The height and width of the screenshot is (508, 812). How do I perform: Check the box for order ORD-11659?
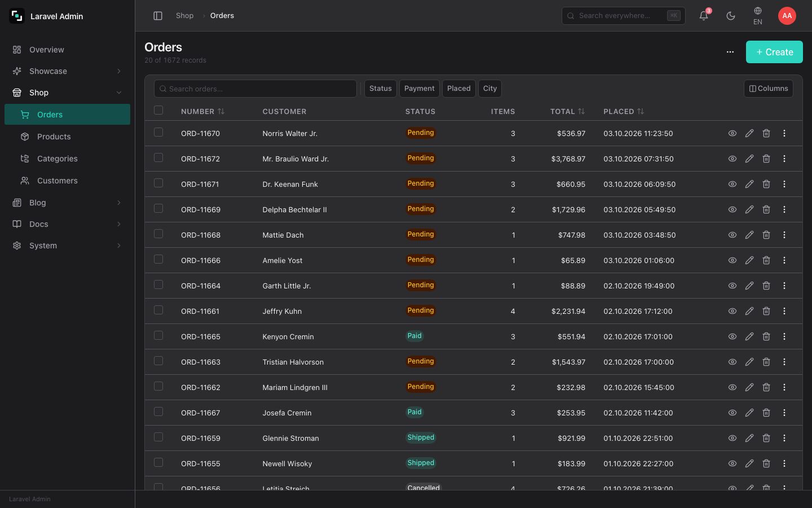(158, 437)
